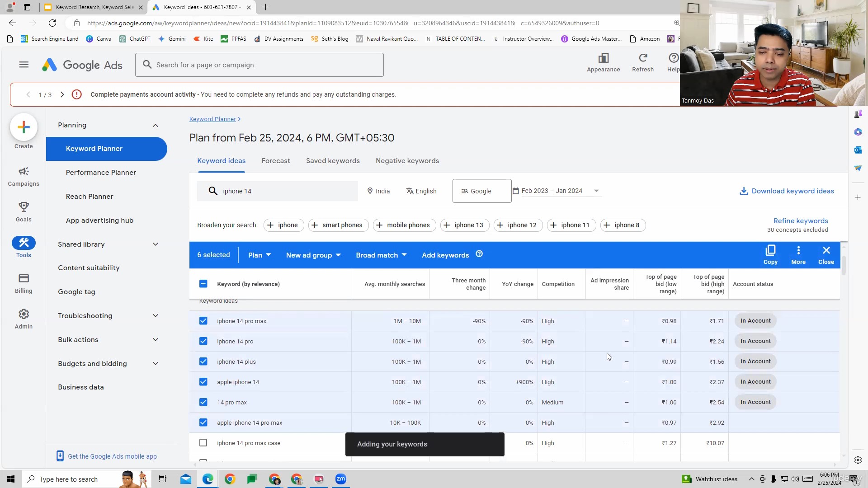Uncheck the 14 pro max keyword
The width and height of the screenshot is (868, 488).
203,402
